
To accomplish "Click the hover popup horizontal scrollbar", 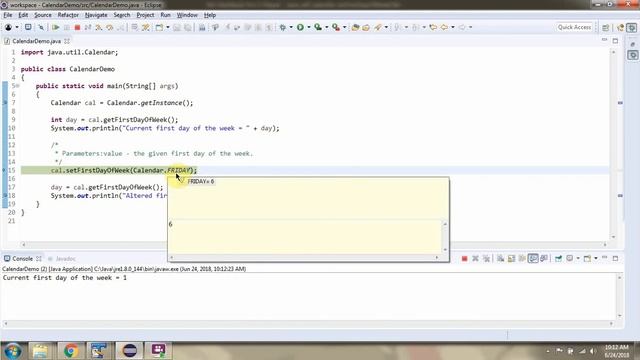I will [x=304, y=258].
